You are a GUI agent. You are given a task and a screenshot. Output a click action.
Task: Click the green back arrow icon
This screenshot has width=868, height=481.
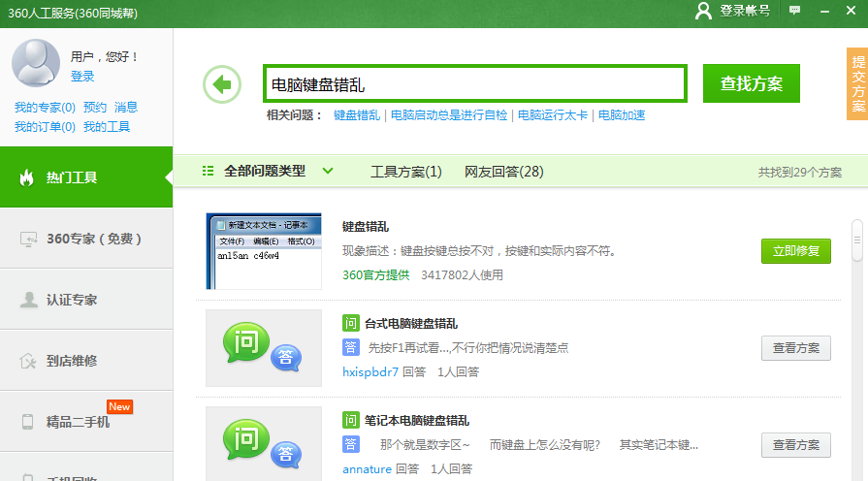222,84
